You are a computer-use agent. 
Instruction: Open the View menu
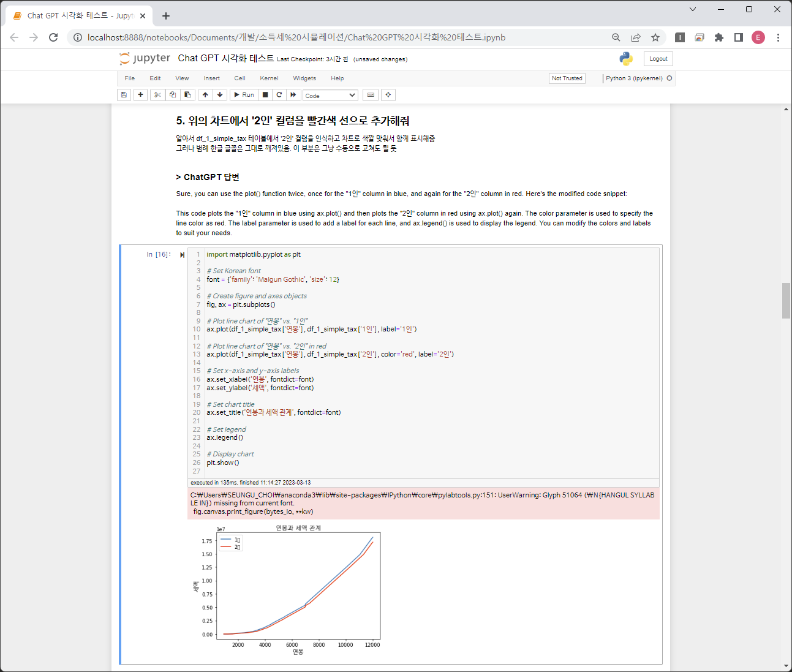click(x=183, y=78)
